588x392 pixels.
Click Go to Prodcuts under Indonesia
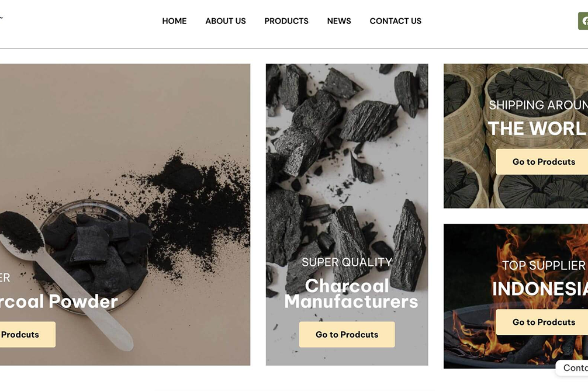click(x=542, y=322)
